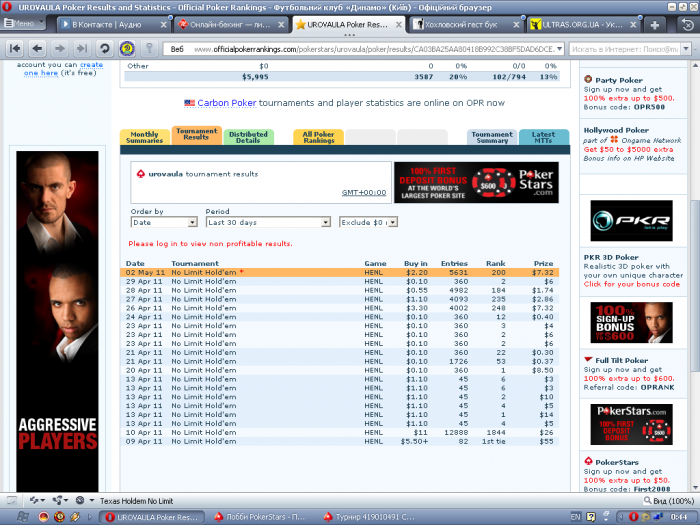
Task: Open the closed tabs trash icon
Action: pyautogui.click(x=688, y=25)
